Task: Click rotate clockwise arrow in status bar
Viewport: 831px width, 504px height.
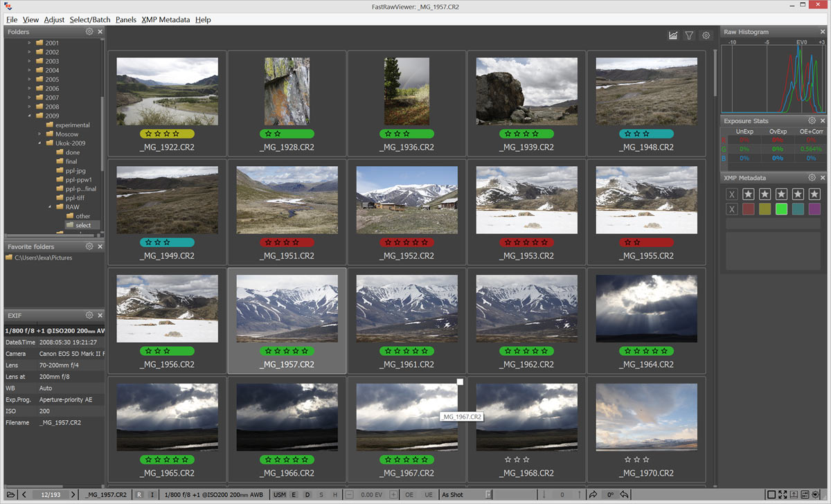Action: pyautogui.click(x=593, y=494)
